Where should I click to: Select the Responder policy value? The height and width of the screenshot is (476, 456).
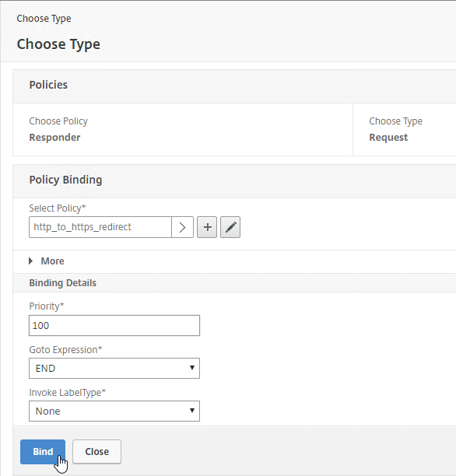pos(54,138)
